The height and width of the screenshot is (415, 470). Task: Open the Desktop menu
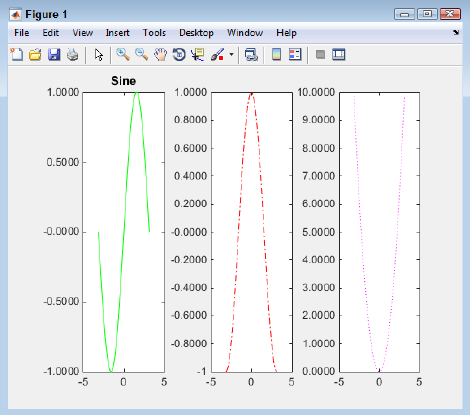[196, 33]
